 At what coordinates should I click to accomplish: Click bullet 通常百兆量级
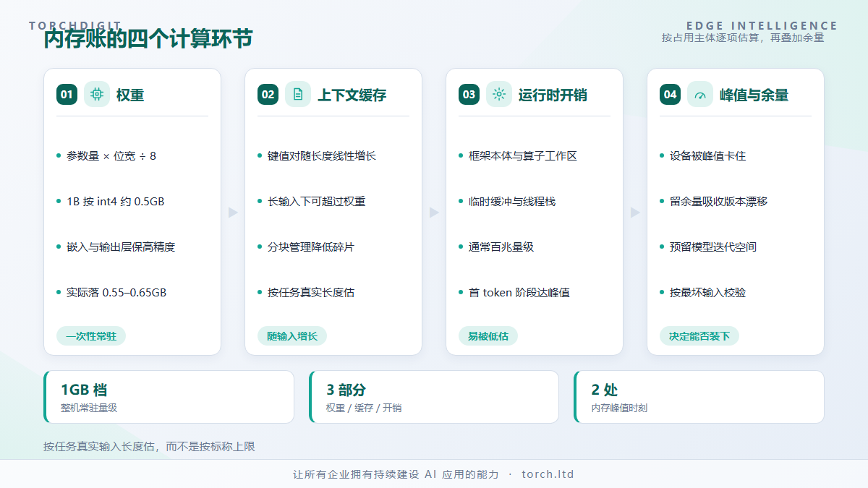coord(501,247)
